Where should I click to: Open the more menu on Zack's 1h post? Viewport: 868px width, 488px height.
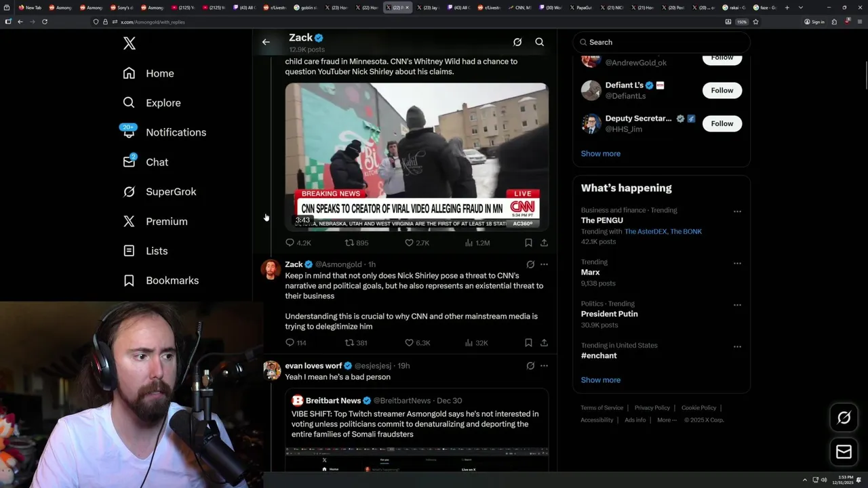point(544,264)
